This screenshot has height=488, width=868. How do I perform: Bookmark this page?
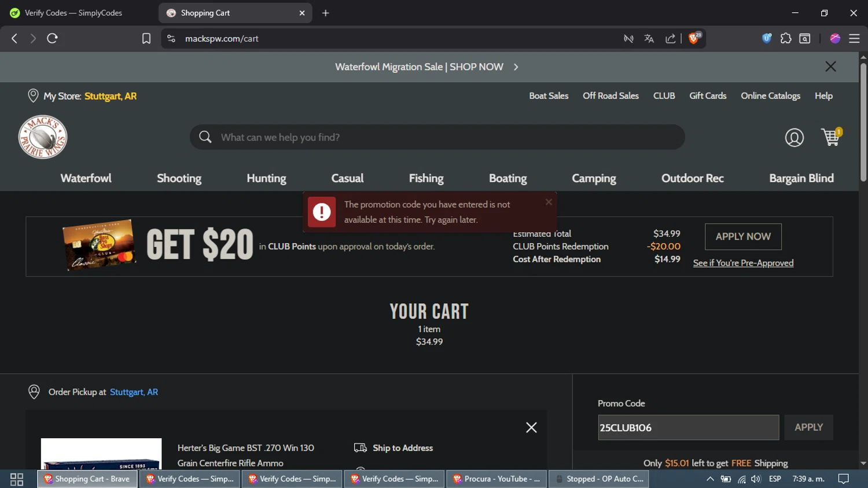pyautogui.click(x=146, y=38)
